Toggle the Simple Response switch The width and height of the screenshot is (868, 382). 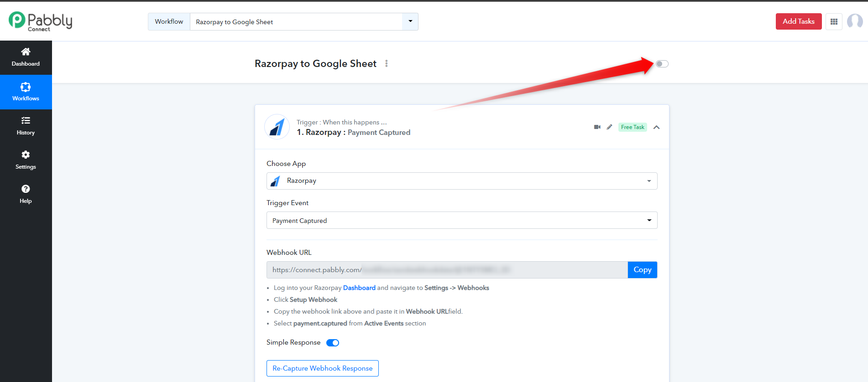pyautogui.click(x=333, y=343)
